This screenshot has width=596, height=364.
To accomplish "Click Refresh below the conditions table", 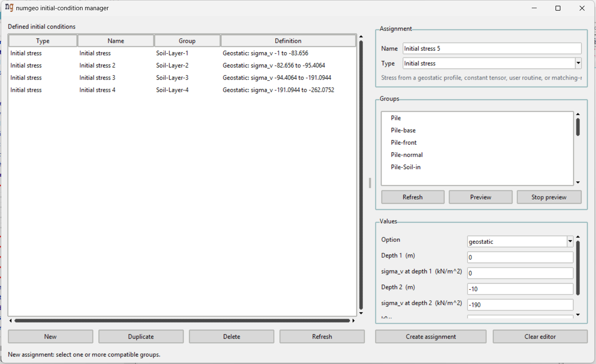I will pos(322,337).
